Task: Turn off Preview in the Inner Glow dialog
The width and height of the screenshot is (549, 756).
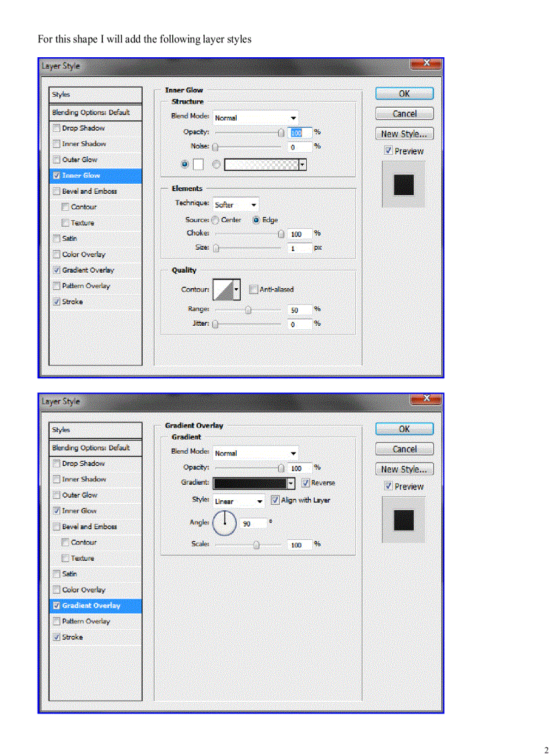Action: coord(388,150)
